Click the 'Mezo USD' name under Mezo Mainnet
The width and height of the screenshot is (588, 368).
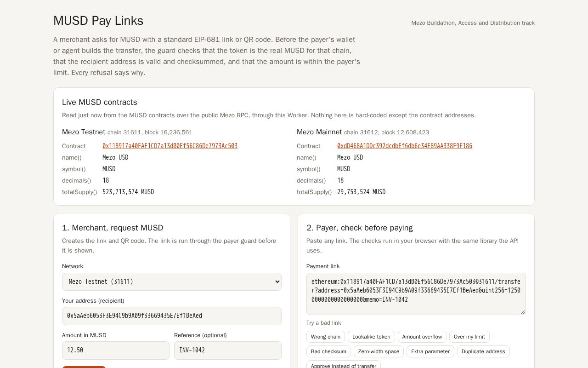[x=350, y=157]
